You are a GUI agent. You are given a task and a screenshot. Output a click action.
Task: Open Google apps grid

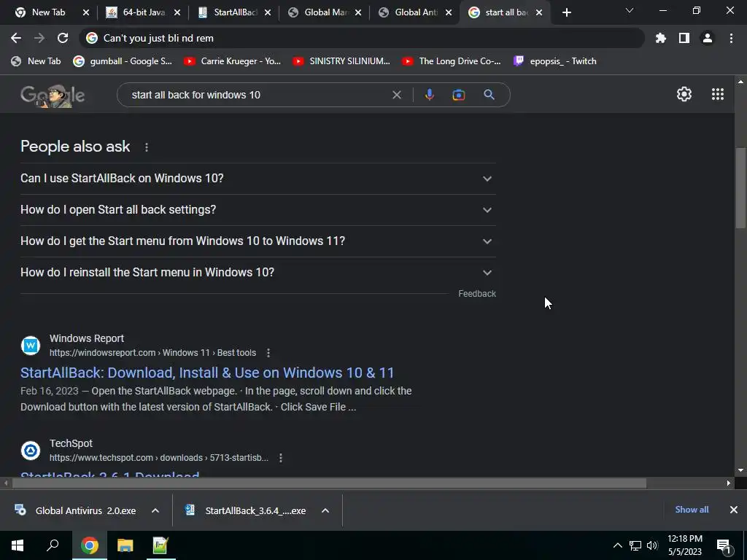[x=718, y=94]
